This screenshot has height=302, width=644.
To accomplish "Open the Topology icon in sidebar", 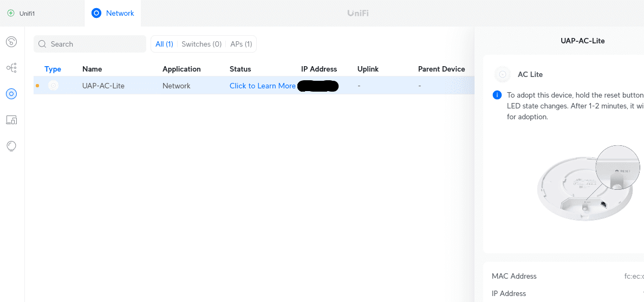I will click(11, 68).
